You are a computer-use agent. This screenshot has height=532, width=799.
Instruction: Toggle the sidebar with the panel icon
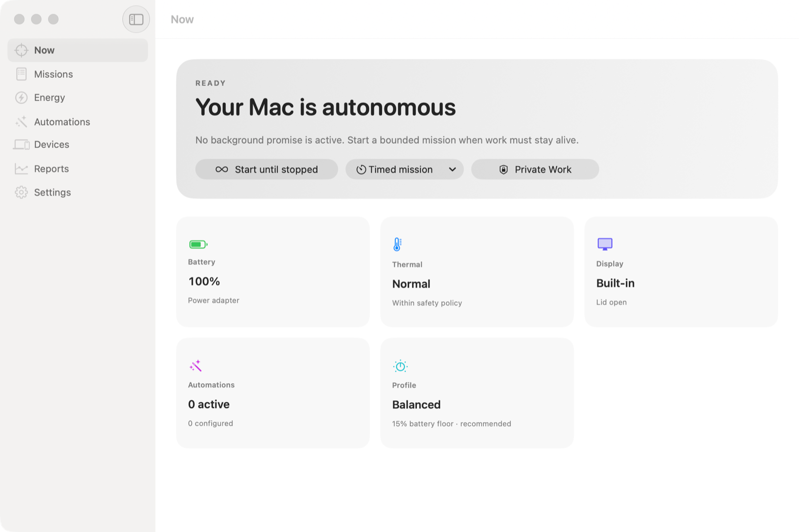coord(136,19)
